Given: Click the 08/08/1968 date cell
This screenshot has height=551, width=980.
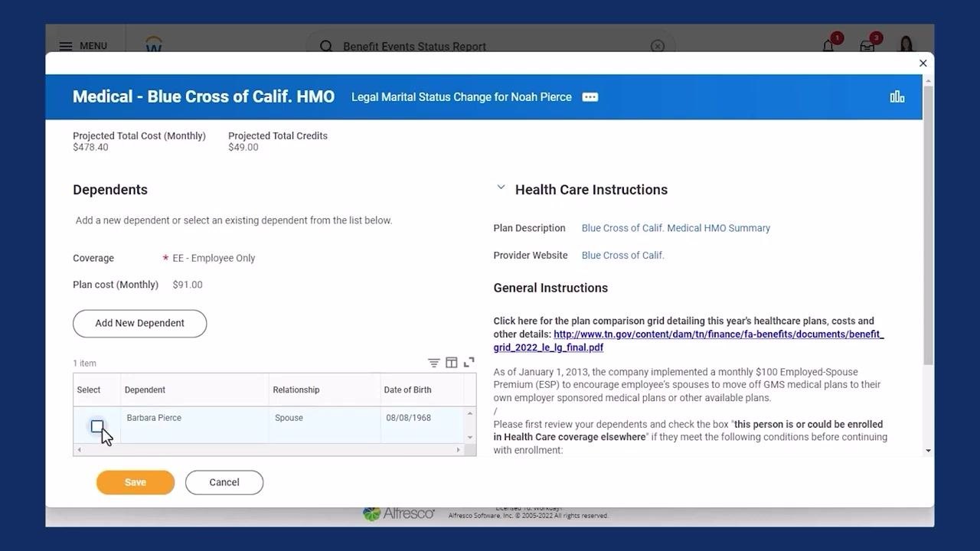Looking at the screenshot, I should (408, 418).
